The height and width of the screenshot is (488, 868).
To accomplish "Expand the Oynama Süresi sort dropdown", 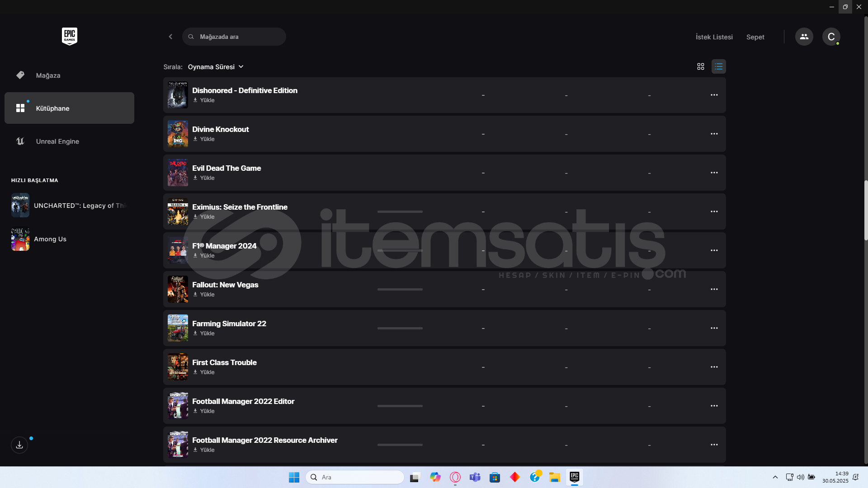I will tap(216, 67).
